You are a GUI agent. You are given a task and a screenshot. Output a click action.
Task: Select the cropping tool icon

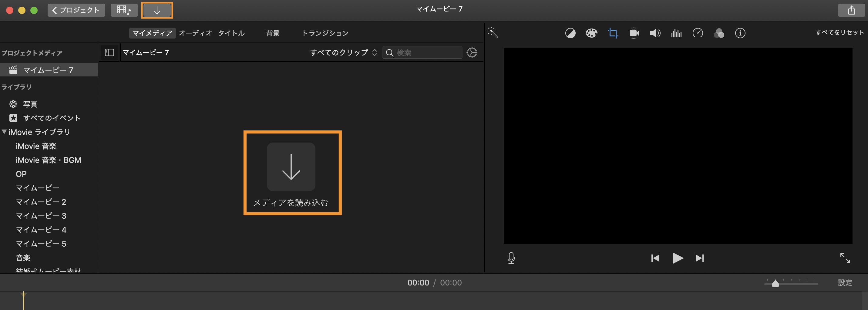tap(613, 33)
